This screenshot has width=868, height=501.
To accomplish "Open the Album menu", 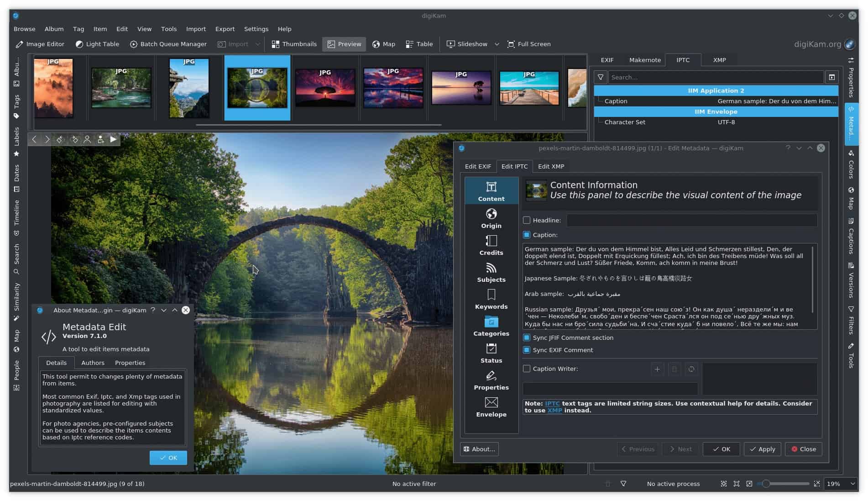I will [54, 29].
